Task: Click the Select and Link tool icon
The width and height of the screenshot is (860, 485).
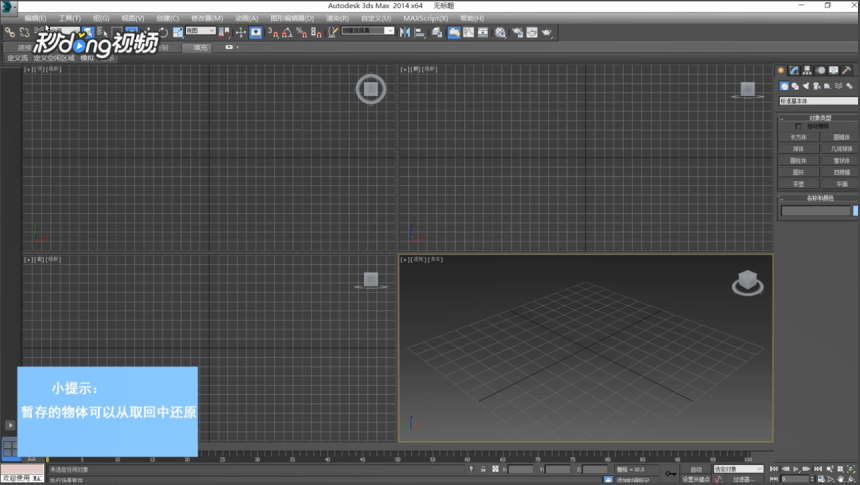Action: (10, 32)
